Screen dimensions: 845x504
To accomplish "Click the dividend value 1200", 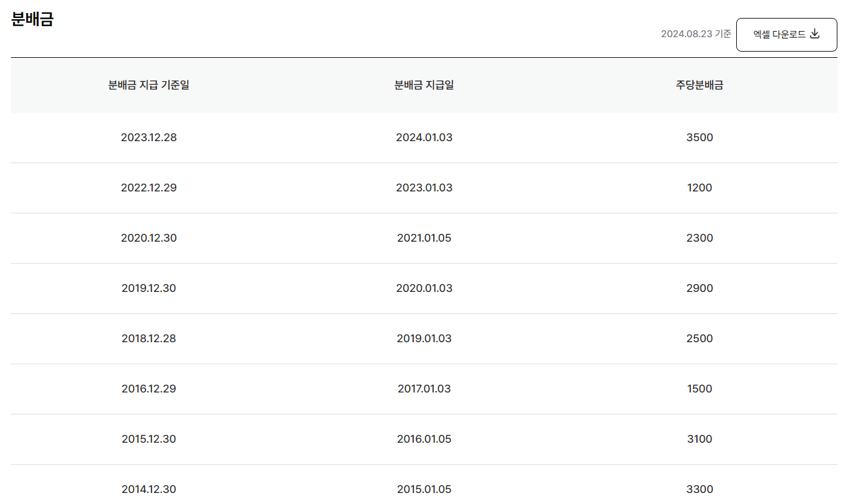I will [x=700, y=187].
